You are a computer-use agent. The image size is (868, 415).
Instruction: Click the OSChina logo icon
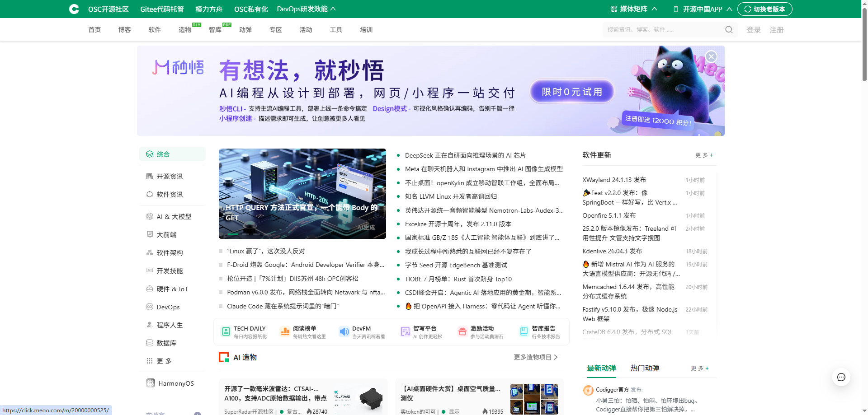click(x=74, y=9)
